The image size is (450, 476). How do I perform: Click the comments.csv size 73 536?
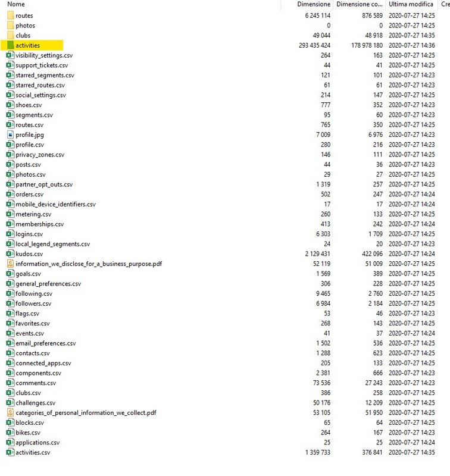(x=321, y=383)
